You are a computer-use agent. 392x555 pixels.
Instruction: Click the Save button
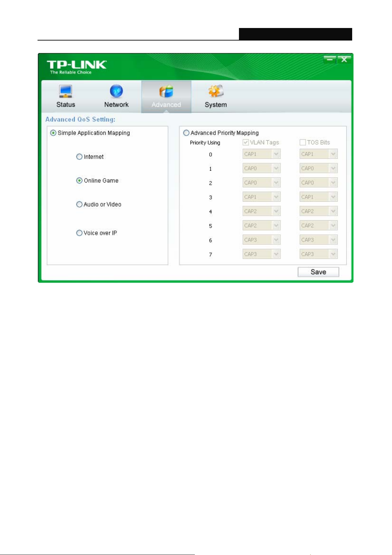(x=318, y=272)
